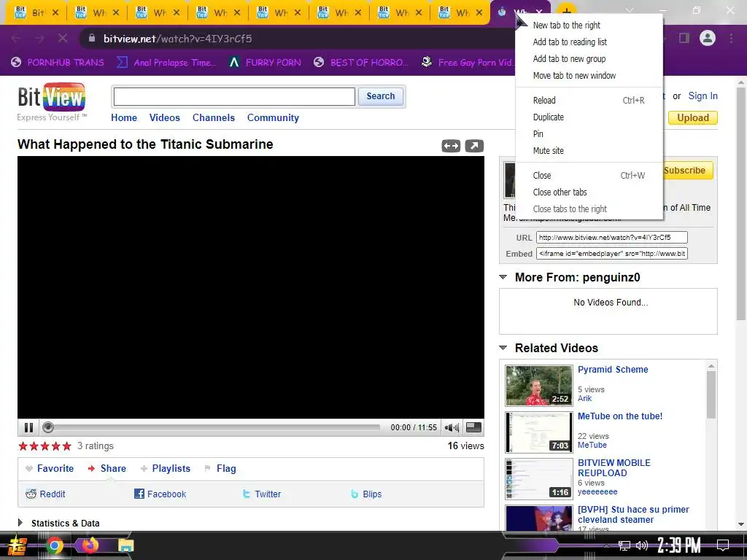Click the Share red arrow icon

(x=91, y=469)
